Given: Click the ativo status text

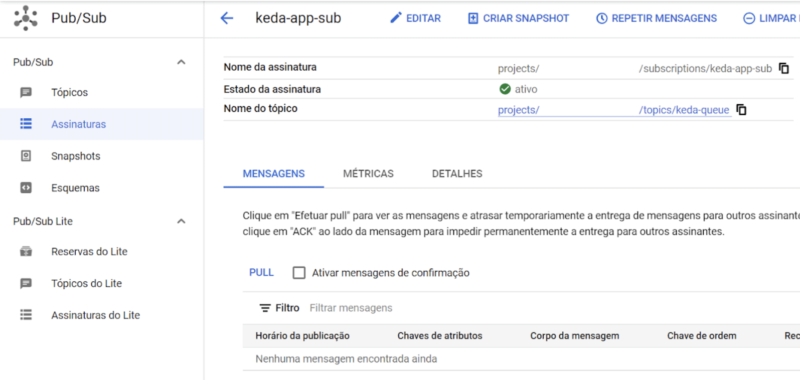Looking at the screenshot, I should 526,89.
